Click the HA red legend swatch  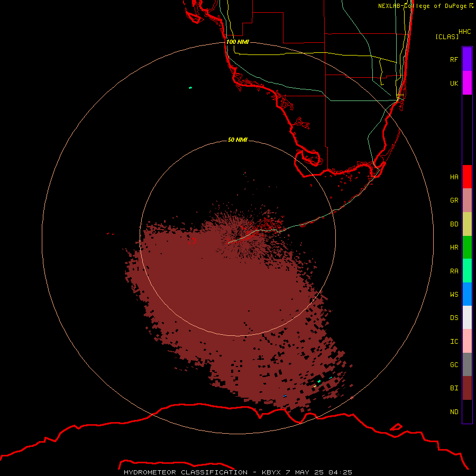pos(467,177)
